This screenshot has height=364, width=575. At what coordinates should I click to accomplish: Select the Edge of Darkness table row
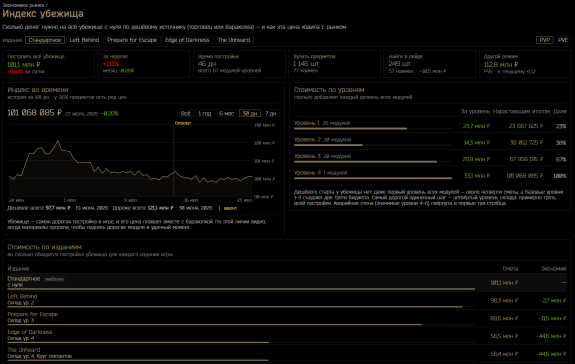(x=286, y=335)
